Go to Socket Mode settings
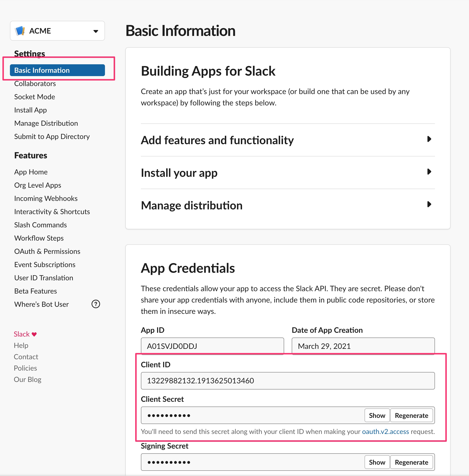Screen dimensions: 469x476 click(x=35, y=97)
